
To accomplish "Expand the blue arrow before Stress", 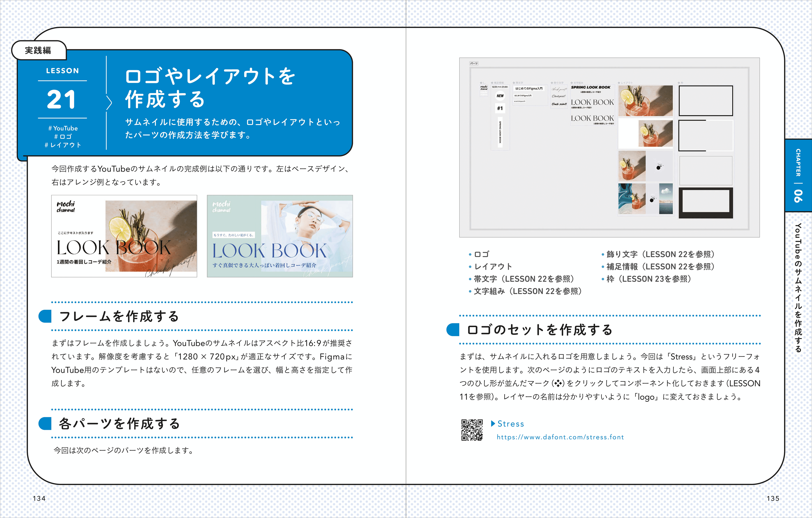I will [x=493, y=424].
